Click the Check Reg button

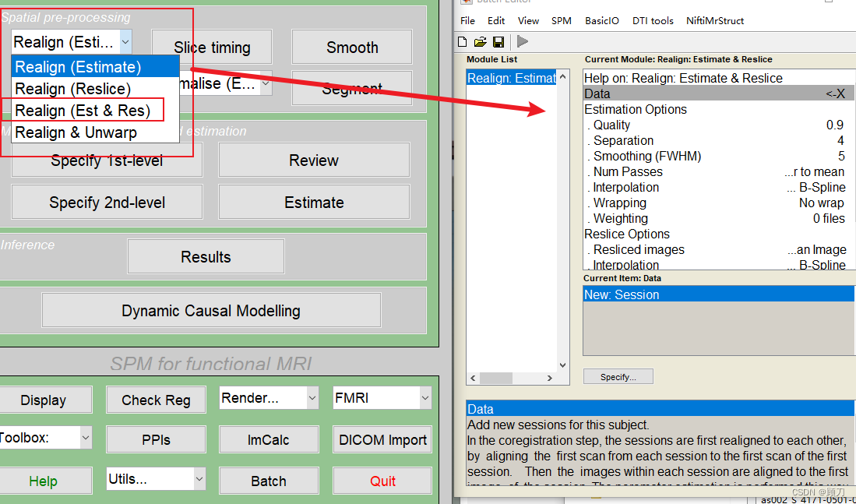156,400
